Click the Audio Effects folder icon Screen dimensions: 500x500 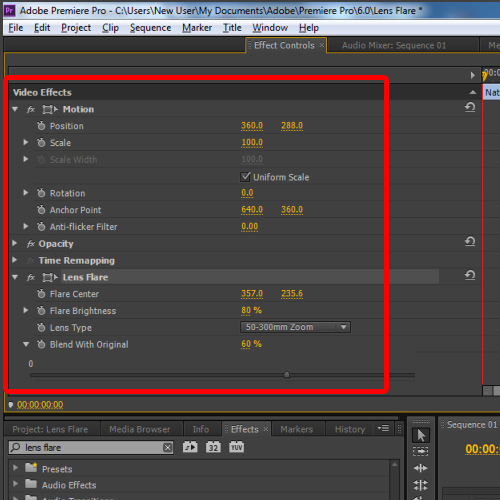coord(31,483)
